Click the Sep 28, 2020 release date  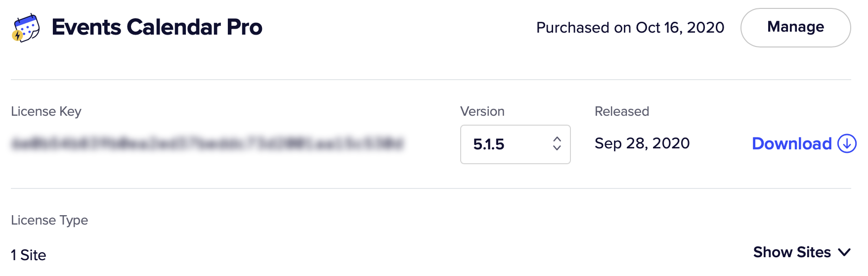[x=642, y=143]
